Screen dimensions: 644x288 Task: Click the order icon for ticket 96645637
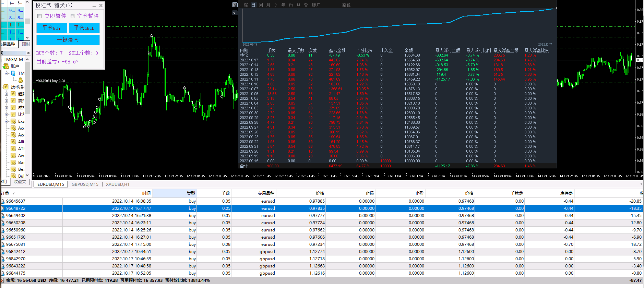coord(3,201)
